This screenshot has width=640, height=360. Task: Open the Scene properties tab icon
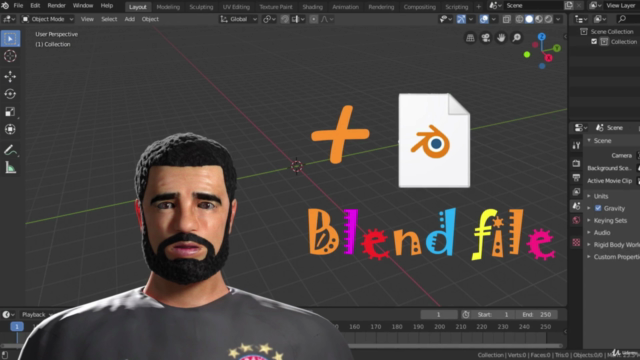tap(576, 206)
